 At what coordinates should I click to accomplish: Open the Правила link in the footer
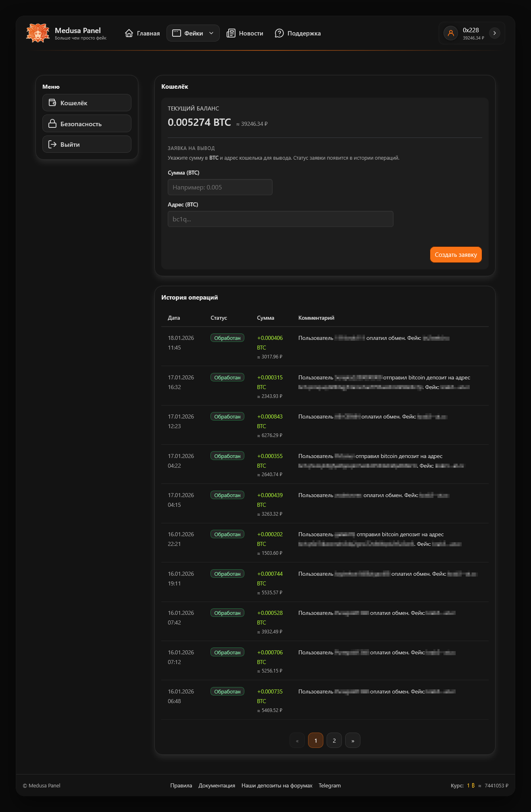(181, 785)
